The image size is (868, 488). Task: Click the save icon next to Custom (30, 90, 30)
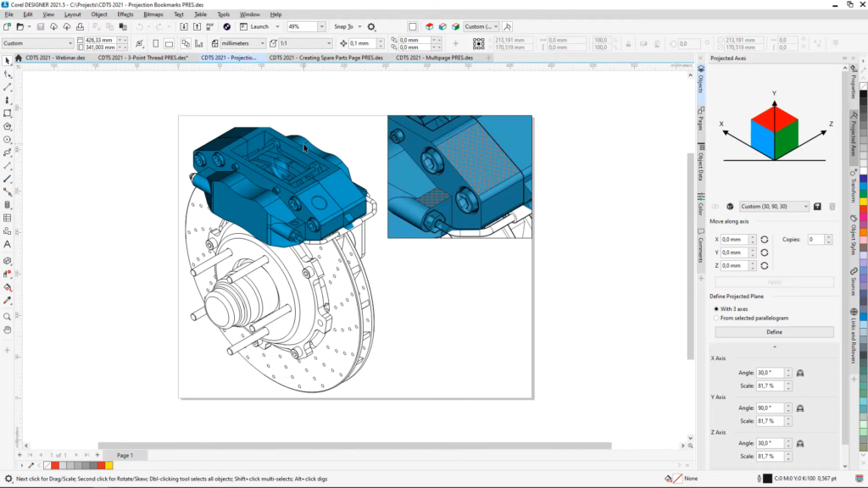pos(817,206)
